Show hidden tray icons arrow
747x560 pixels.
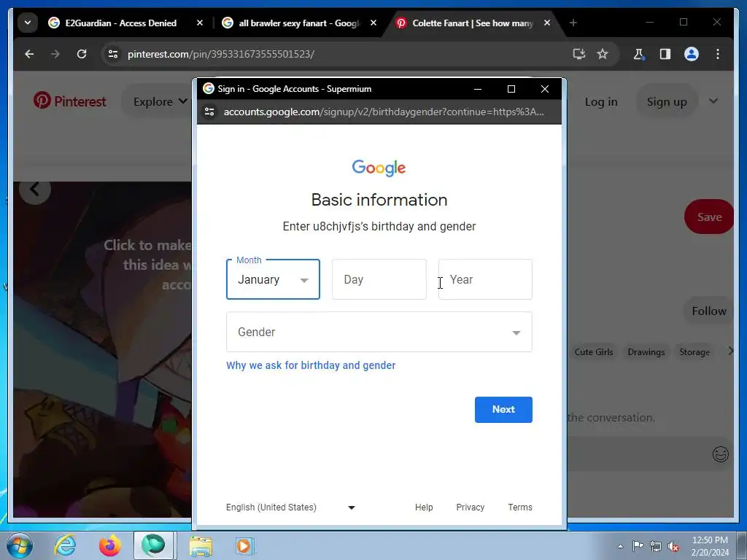[620, 546]
